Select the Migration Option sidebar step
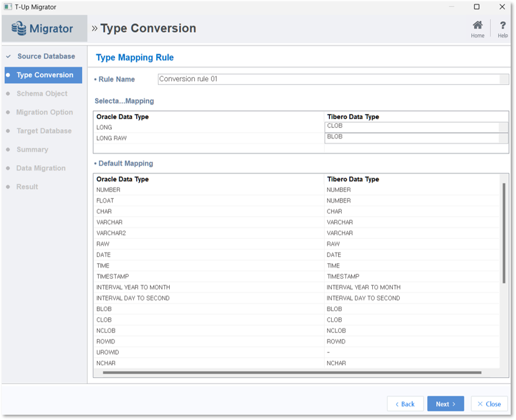The image size is (516, 420). 45,112
